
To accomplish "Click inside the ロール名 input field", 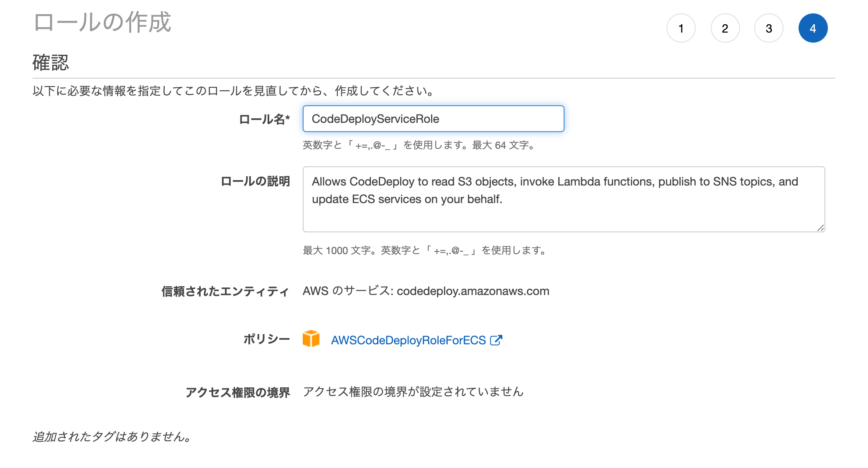I will pos(434,119).
